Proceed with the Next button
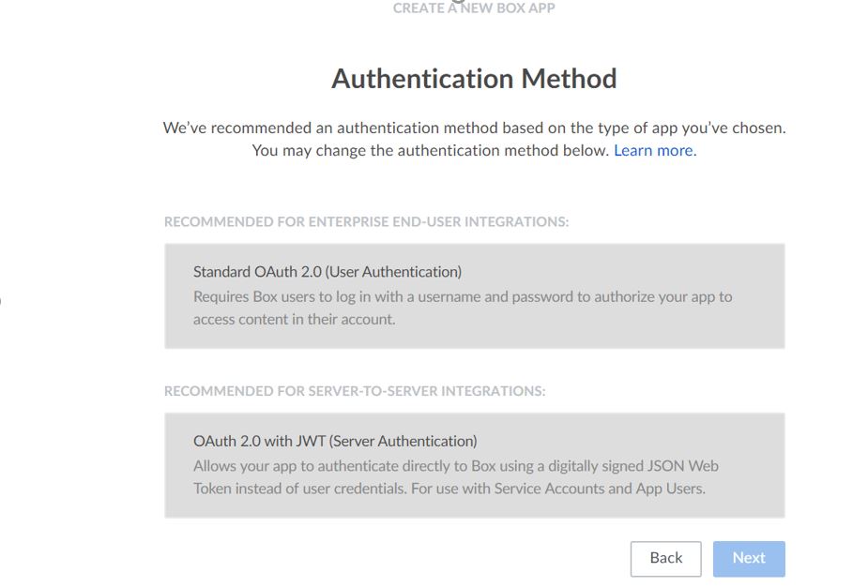Viewport: 868px width, 588px height. click(x=748, y=558)
